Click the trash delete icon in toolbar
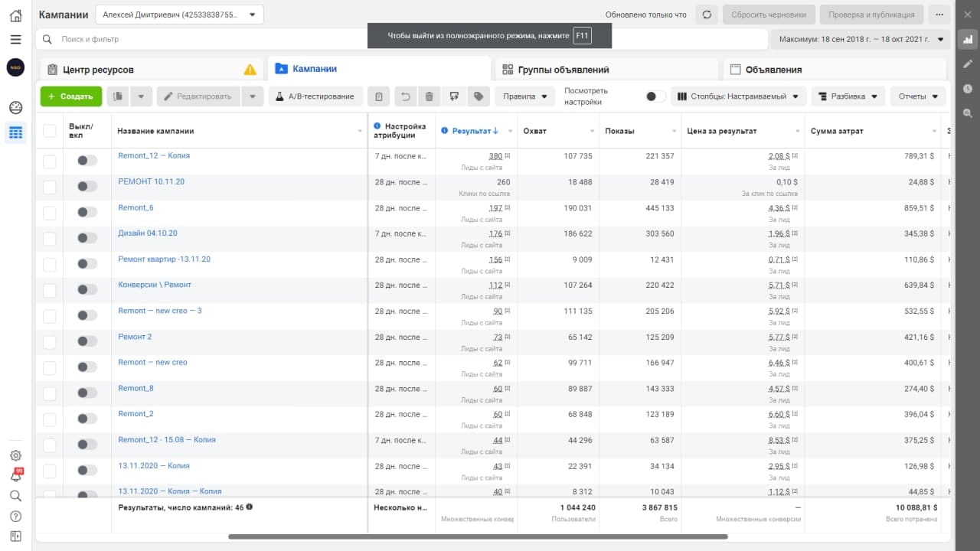The height and width of the screenshot is (551, 980). [430, 96]
